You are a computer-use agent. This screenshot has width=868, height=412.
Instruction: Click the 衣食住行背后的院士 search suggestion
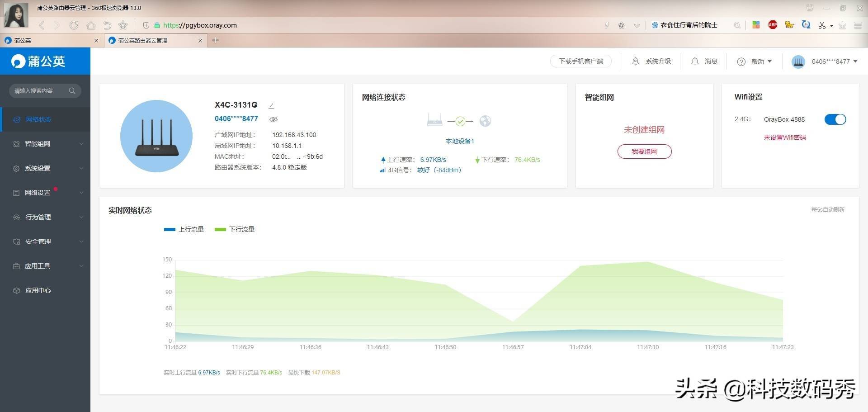(689, 25)
